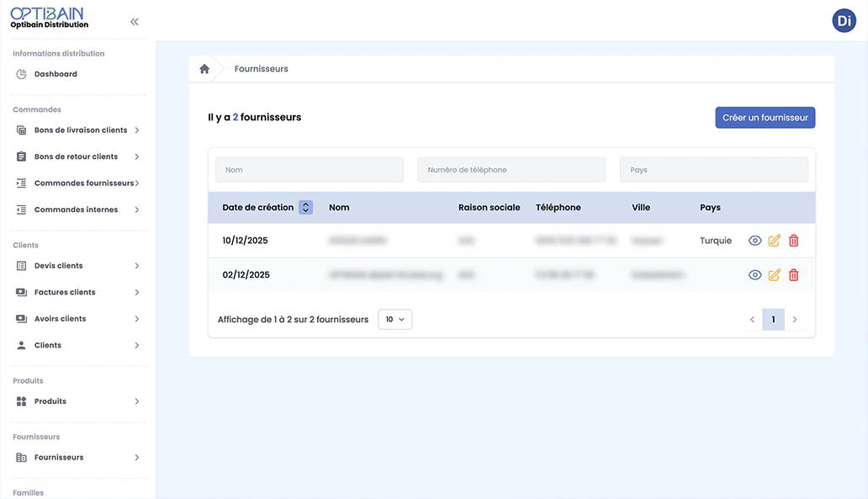Image resolution: width=868 pixels, height=499 pixels.
Task: Focus the Numéro de téléphone filter field
Action: [511, 170]
